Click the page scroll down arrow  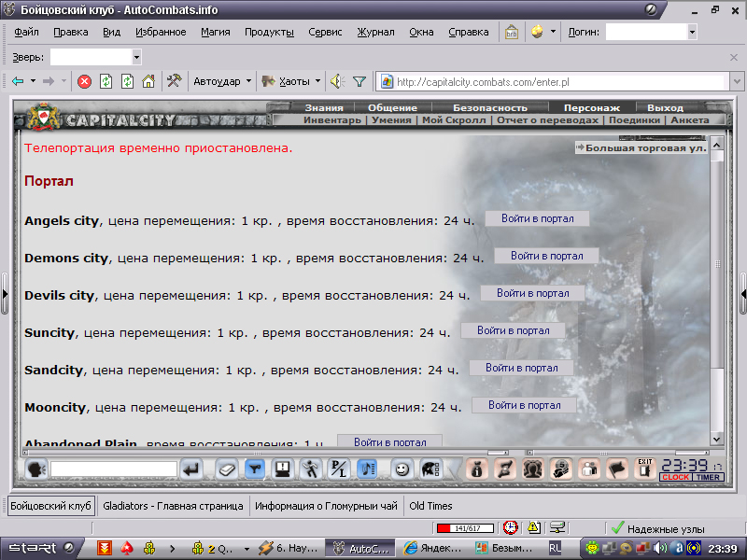716,440
